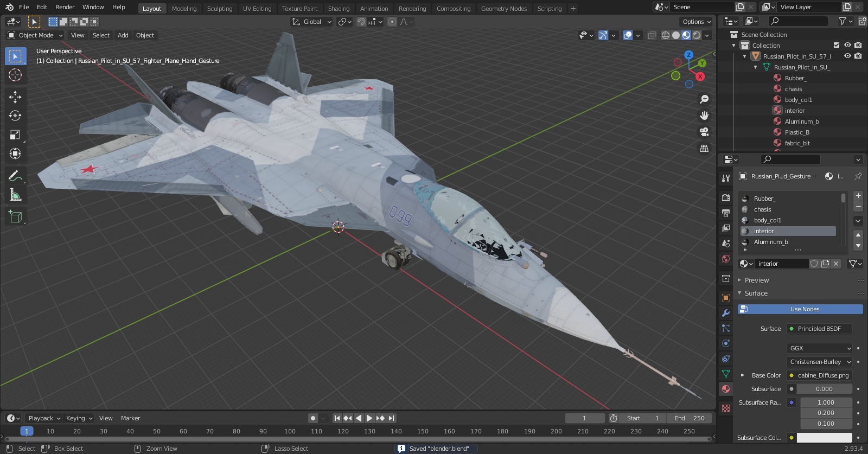
Task: Open the Add menu in viewport
Action: [x=123, y=35]
